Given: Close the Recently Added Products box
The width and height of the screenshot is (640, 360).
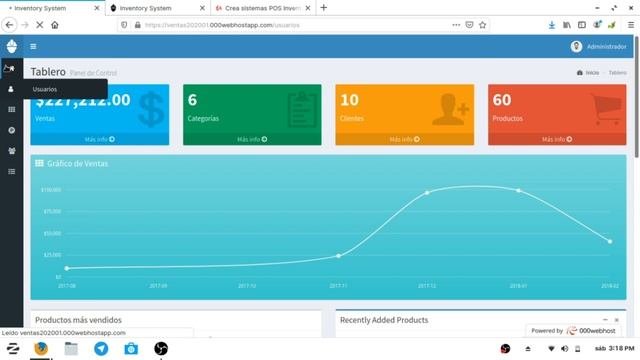Looking at the screenshot, I should tap(617, 320).
